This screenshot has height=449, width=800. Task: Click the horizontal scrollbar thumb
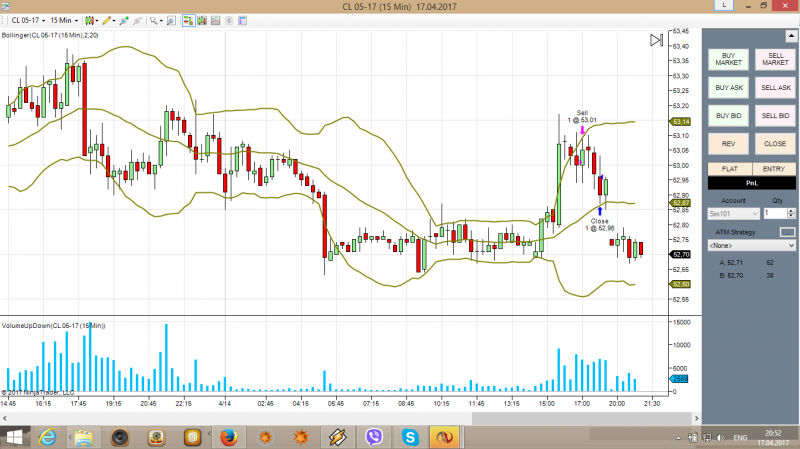(582, 418)
